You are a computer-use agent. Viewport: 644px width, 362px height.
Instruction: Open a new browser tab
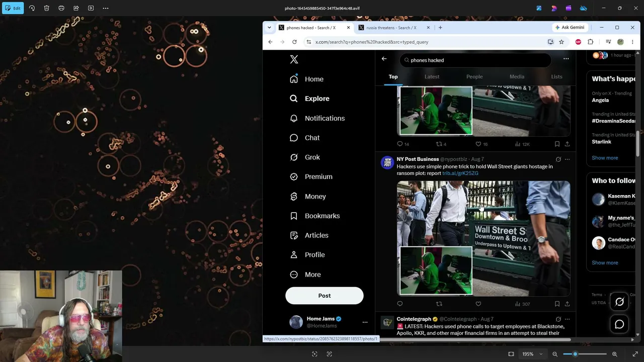(440, 28)
